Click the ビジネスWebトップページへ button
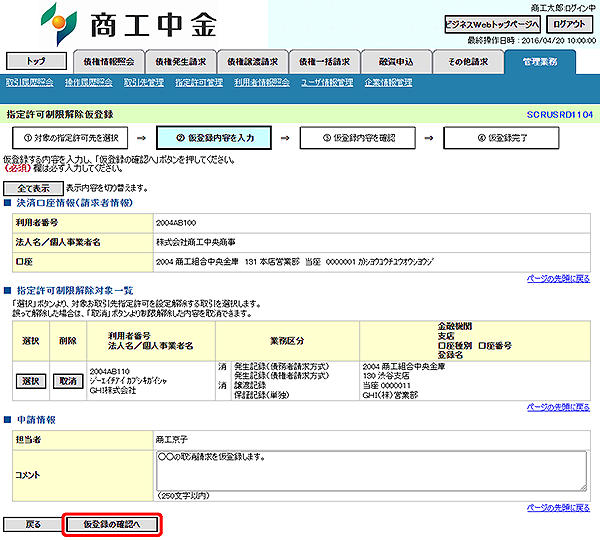The width and height of the screenshot is (600, 540). pyautogui.click(x=492, y=24)
